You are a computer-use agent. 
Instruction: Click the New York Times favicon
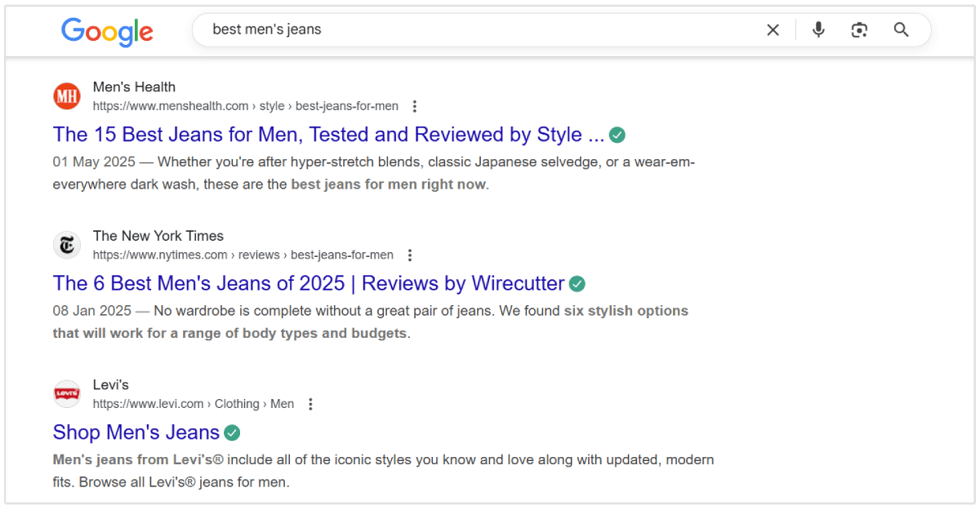[x=67, y=245]
